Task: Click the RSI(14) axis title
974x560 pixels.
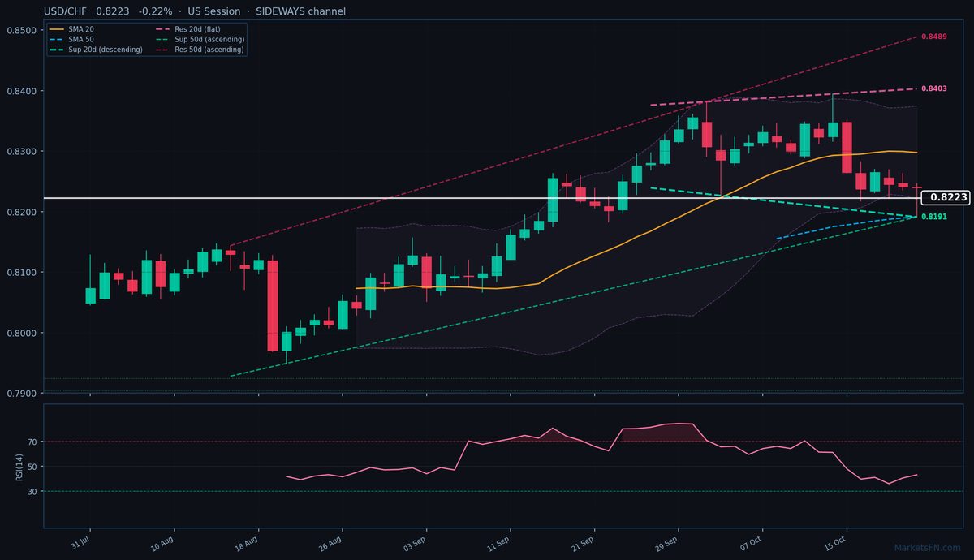Action: coord(19,467)
